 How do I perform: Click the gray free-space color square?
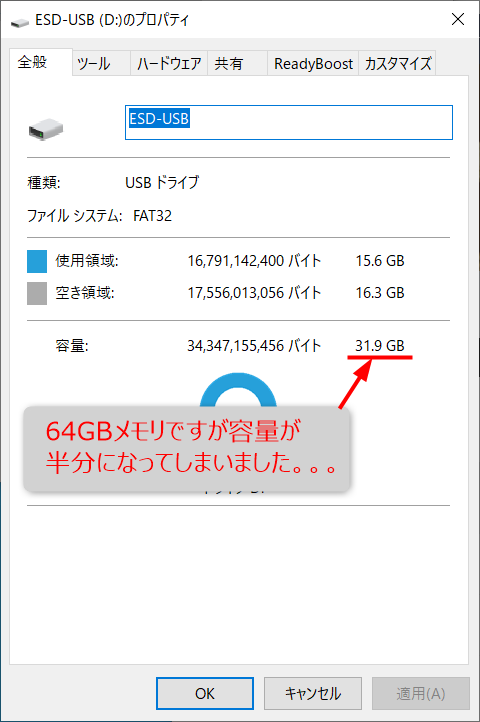coord(37,293)
